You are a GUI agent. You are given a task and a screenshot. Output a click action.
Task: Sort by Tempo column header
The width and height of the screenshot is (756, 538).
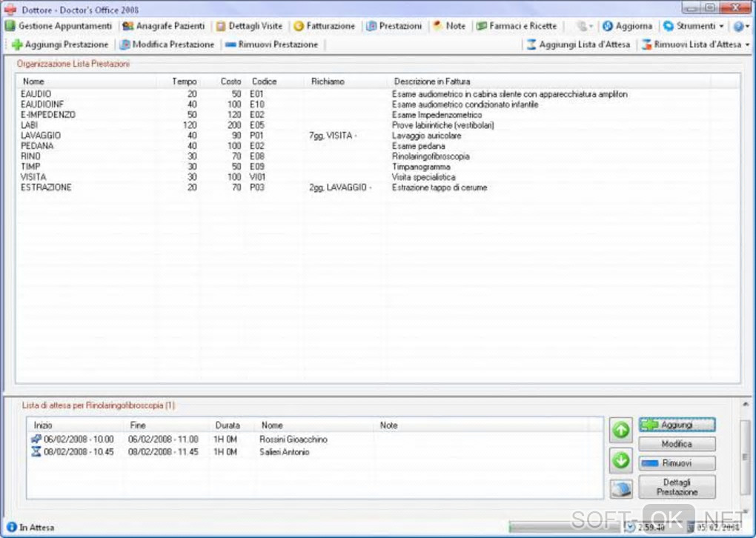pos(179,82)
